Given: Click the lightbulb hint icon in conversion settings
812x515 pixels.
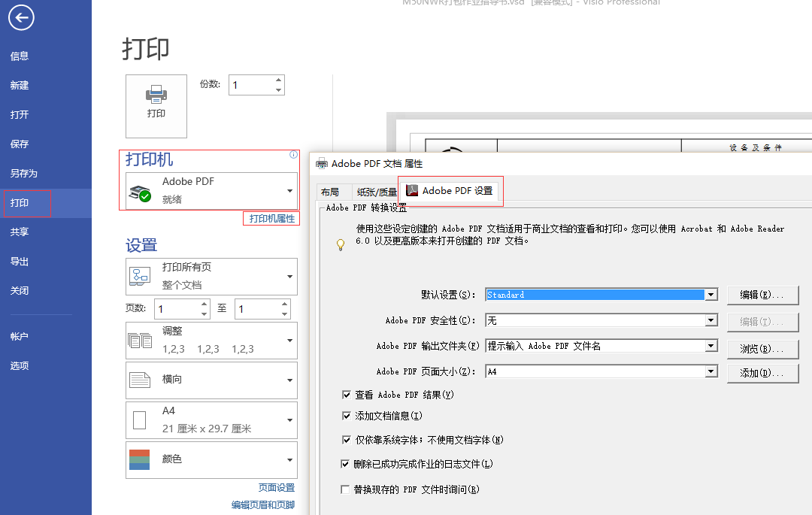Looking at the screenshot, I should click(341, 245).
